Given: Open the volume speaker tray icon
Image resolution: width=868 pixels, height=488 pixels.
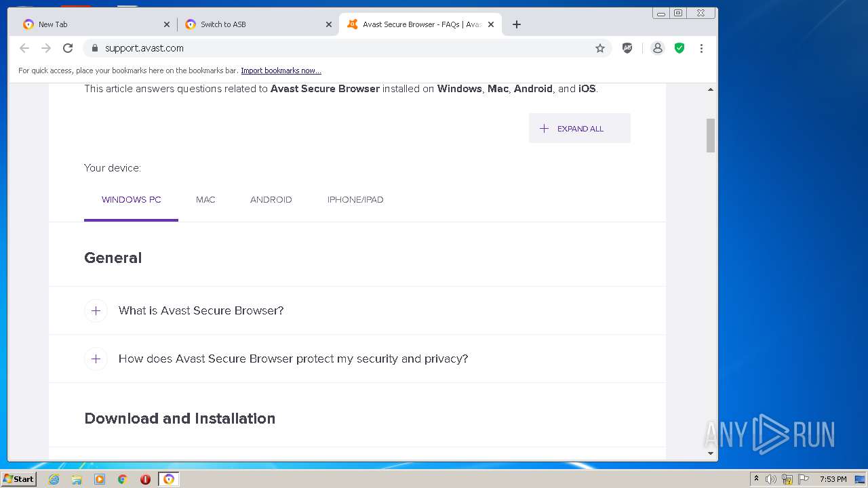Looking at the screenshot, I should coord(771,479).
